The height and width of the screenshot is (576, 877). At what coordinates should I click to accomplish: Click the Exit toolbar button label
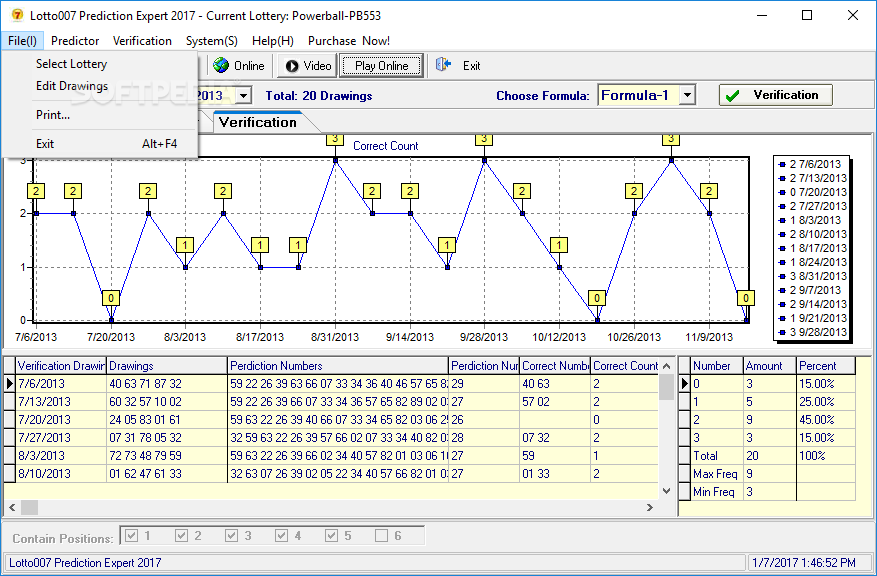click(x=471, y=66)
